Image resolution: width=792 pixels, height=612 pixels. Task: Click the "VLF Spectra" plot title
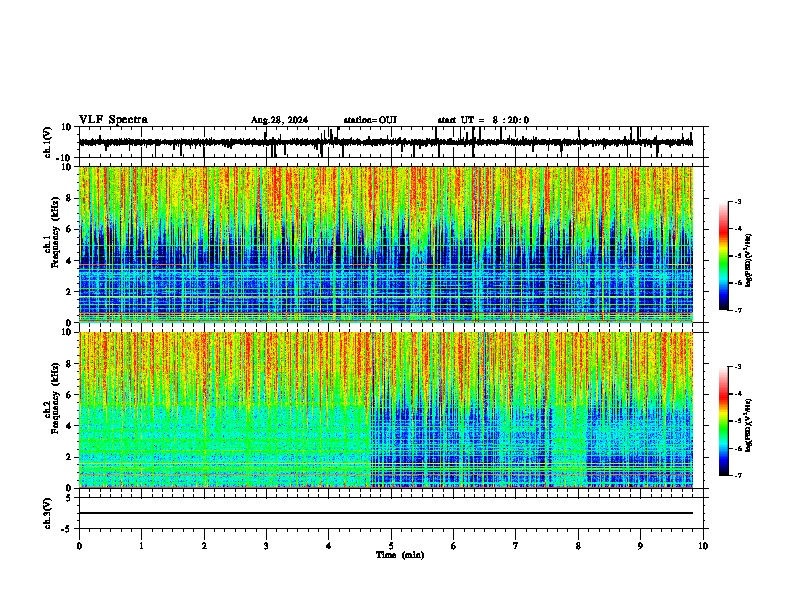point(113,120)
